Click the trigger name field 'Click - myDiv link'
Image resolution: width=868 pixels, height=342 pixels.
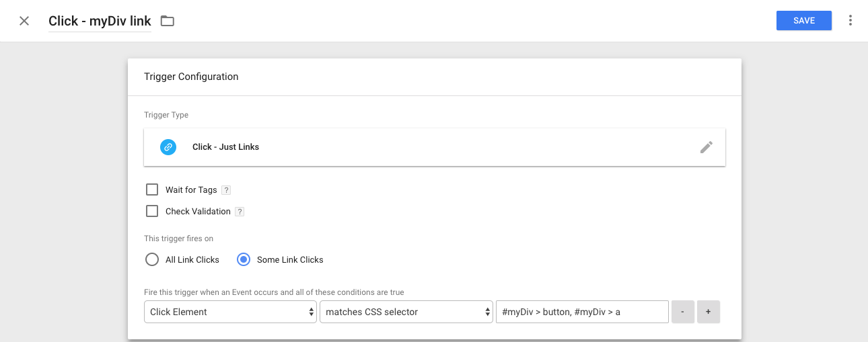(x=100, y=22)
